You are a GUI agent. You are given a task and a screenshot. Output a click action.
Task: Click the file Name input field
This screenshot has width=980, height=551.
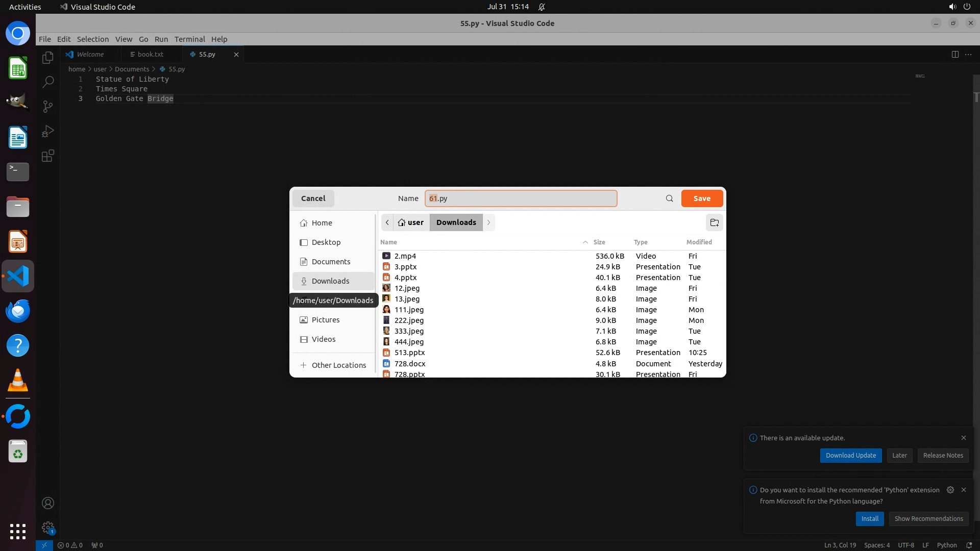[521, 198]
